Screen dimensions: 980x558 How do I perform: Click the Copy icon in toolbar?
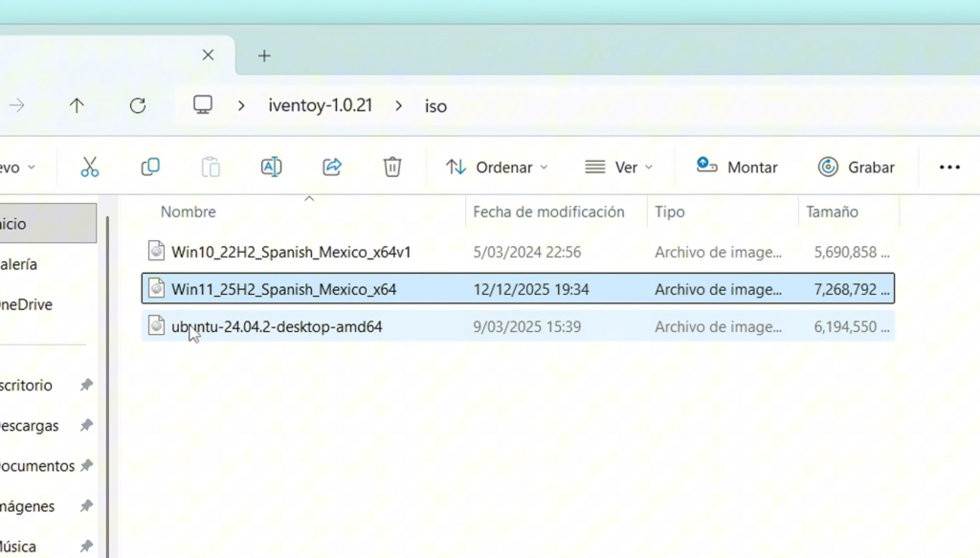[150, 167]
